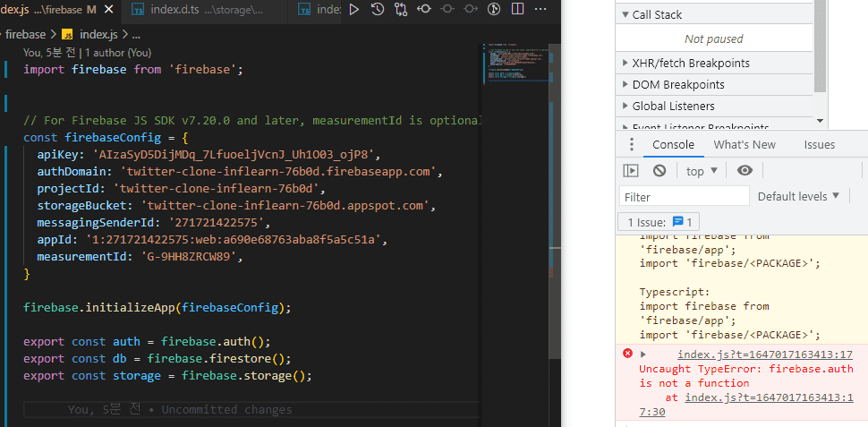The image size is (868, 427).
Task: Click the 1 Issue button
Action: [659, 222]
